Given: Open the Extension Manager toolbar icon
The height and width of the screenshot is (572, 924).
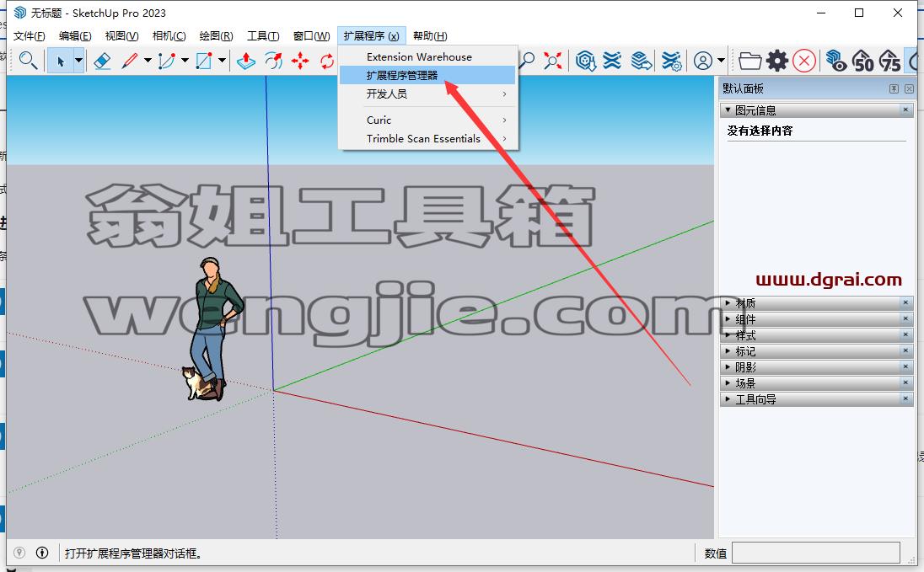Looking at the screenshot, I should coord(671,60).
